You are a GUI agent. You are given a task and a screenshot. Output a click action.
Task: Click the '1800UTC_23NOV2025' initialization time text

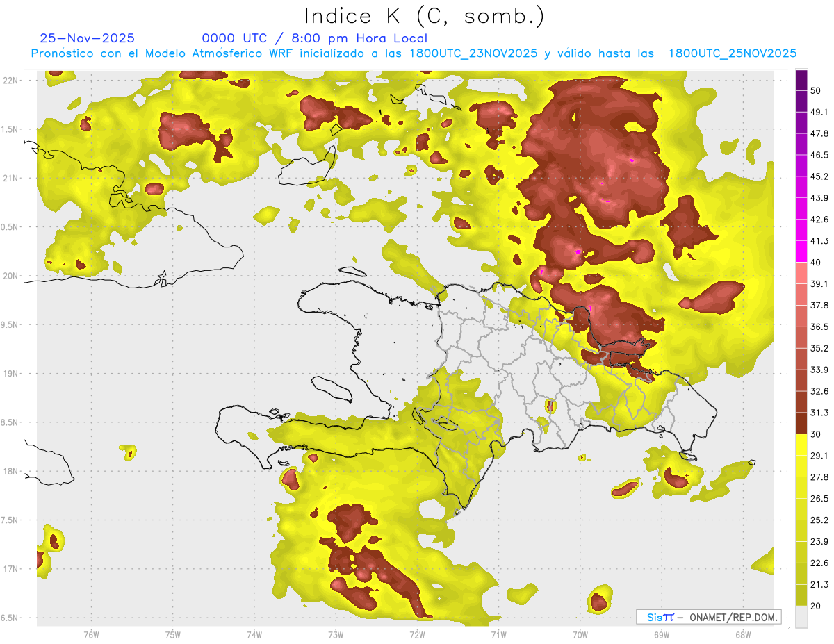click(x=473, y=53)
